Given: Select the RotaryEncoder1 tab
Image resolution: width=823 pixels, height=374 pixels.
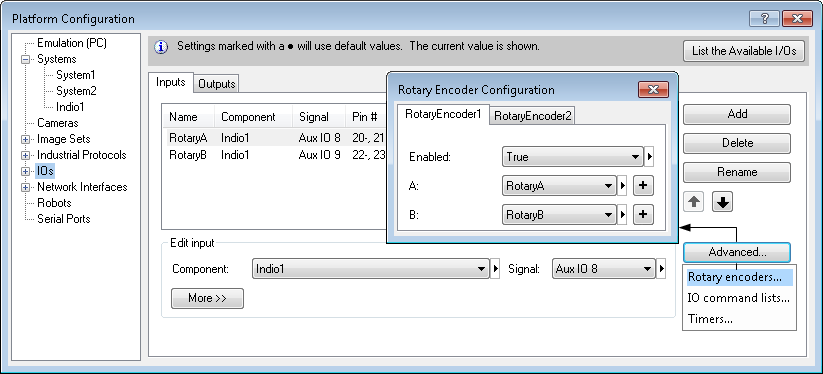Looking at the screenshot, I should point(443,114).
